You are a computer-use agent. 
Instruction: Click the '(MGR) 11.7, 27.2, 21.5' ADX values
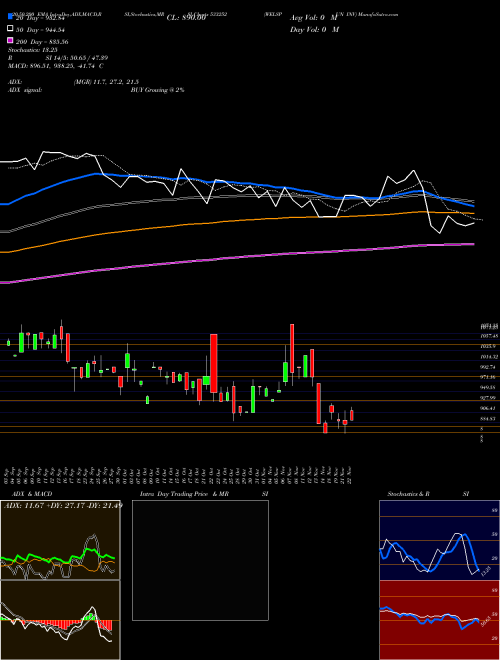point(106,82)
